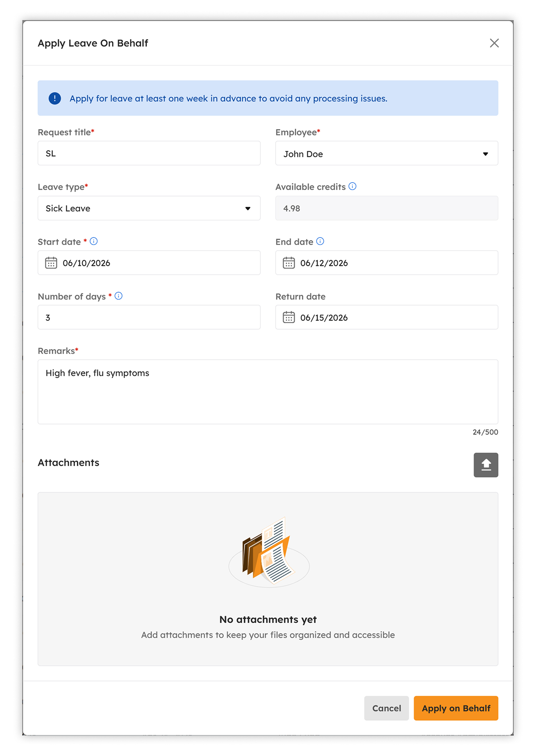Click the Number of days info icon
Image resolution: width=536 pixels, height=756 pixels.
(119, 296)
